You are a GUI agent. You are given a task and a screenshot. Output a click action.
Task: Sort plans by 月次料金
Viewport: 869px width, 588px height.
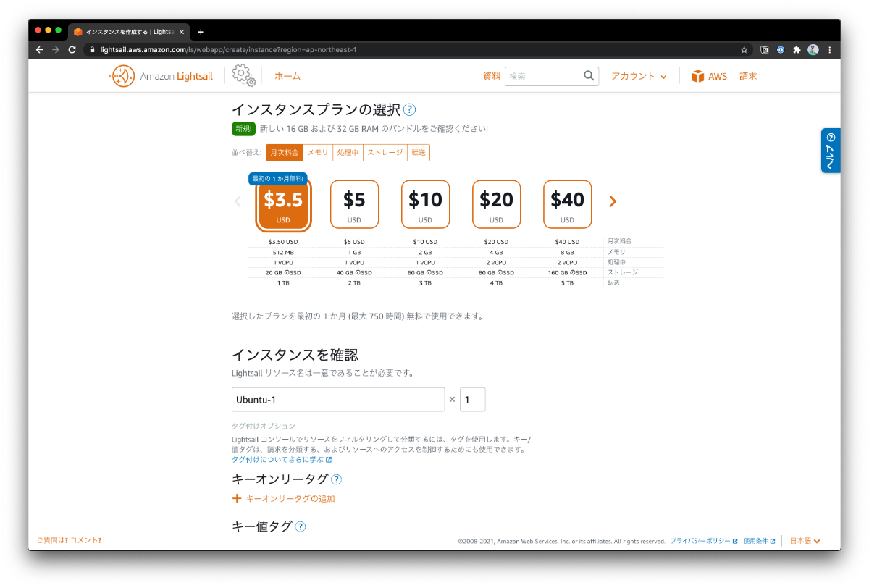pyautogui.click(x=285, y=152)
